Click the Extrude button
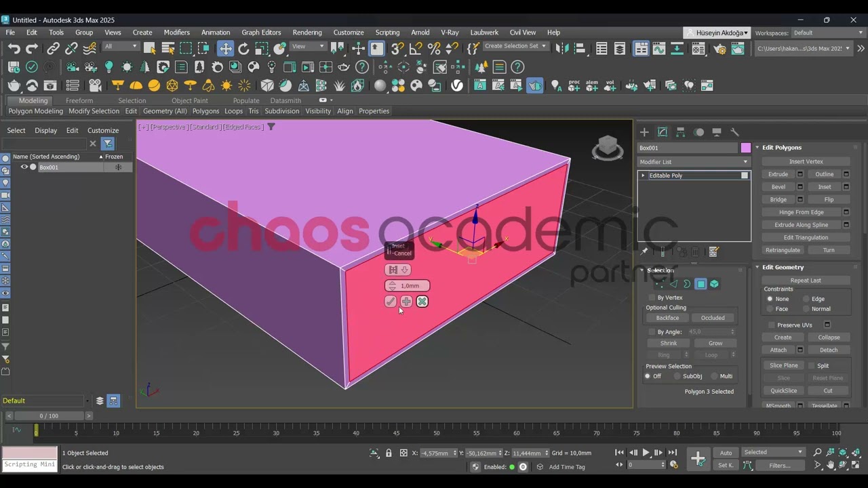 point(778,174)
